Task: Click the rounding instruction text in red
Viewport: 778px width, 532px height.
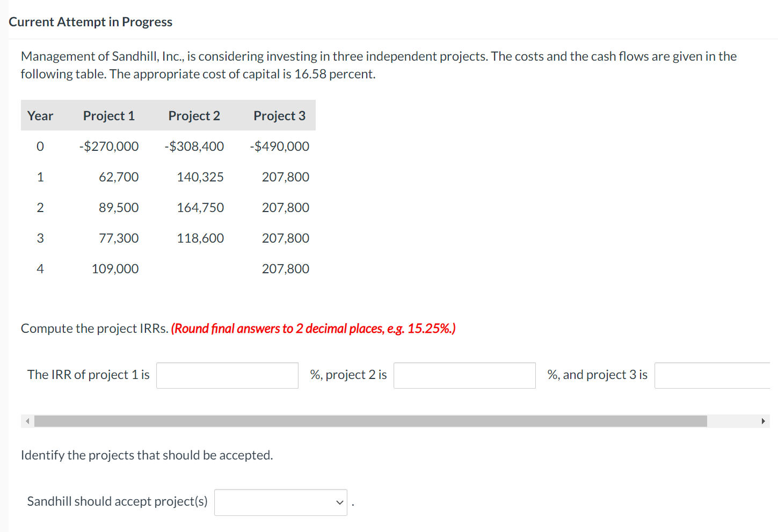Action: pos(313,328)
